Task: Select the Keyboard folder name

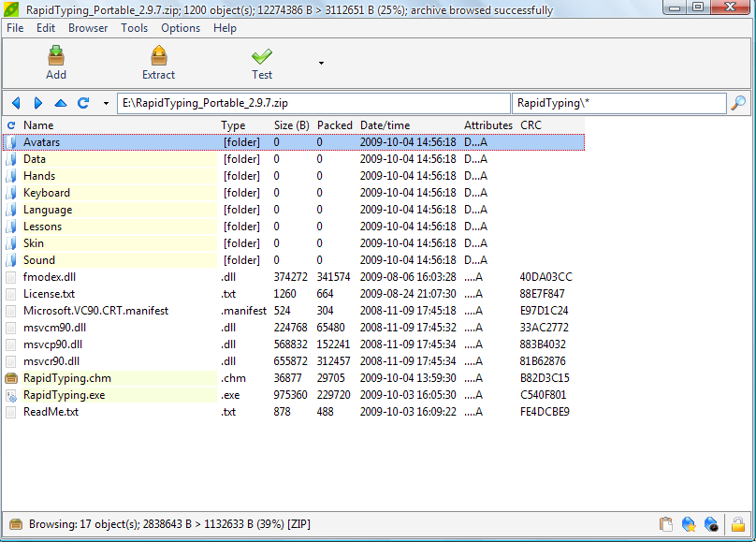Action: click(x=47, y=193)
